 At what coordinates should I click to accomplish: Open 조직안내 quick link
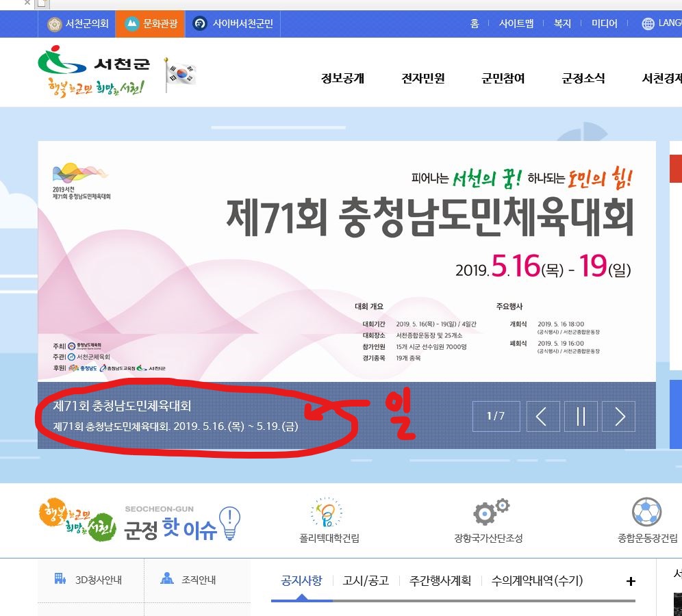197,580
